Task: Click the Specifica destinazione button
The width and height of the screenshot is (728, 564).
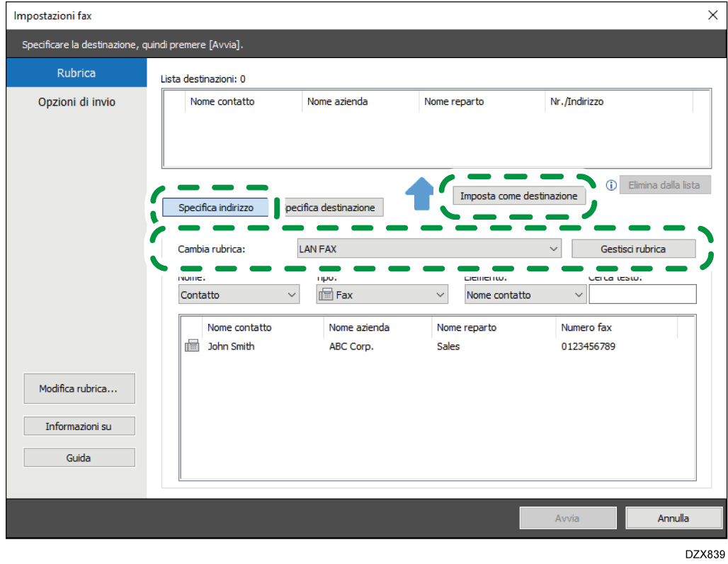Action: [334, 207]
